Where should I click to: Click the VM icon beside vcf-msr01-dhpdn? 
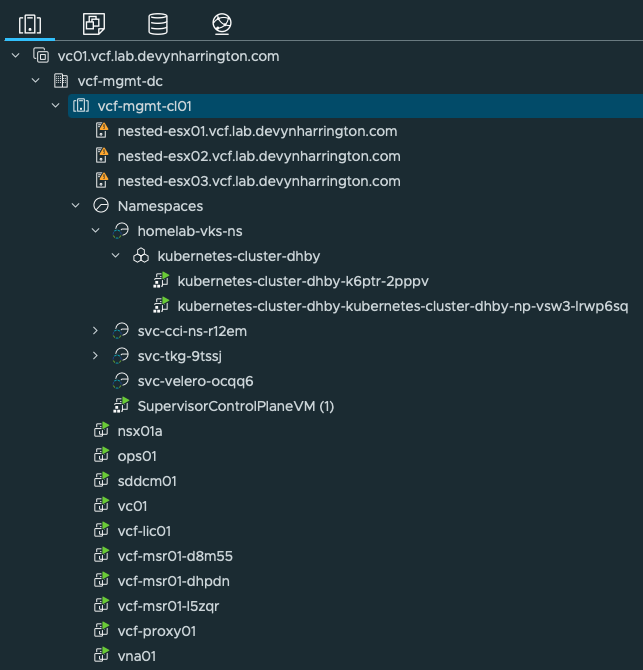point(101,580)
